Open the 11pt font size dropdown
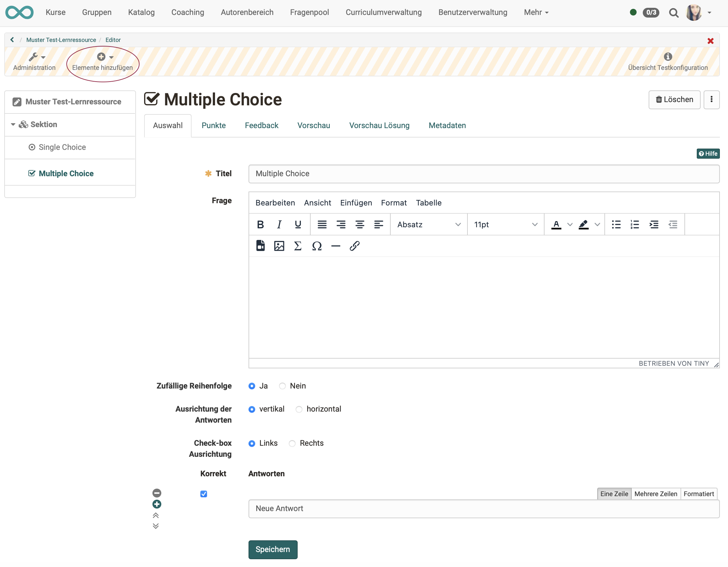The height and width of the screenshot is (567, 728). point(505,225)
